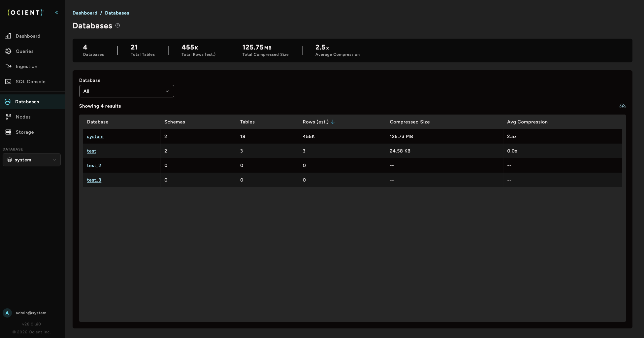The height and width of the screenshot is (338, 644).
Task: Click the Ingestion arrow icon
Action: point(8,66)
